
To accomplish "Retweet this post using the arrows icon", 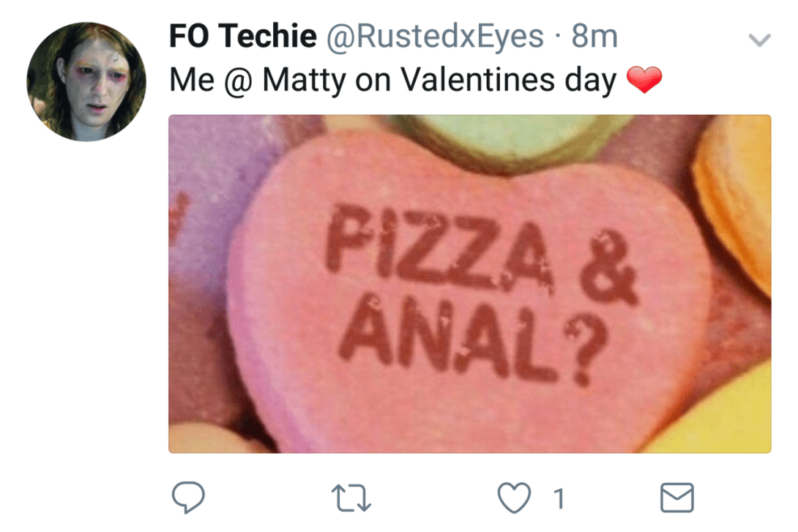I will point(351,498).
